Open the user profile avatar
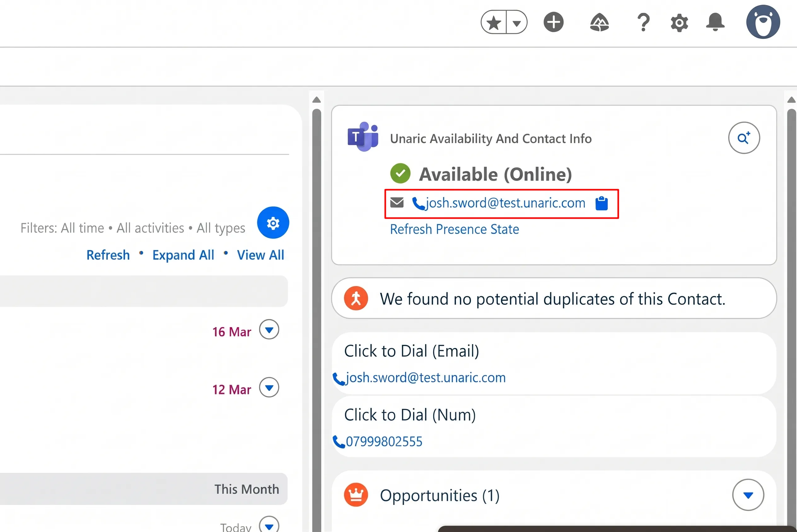 pos(763,22)
